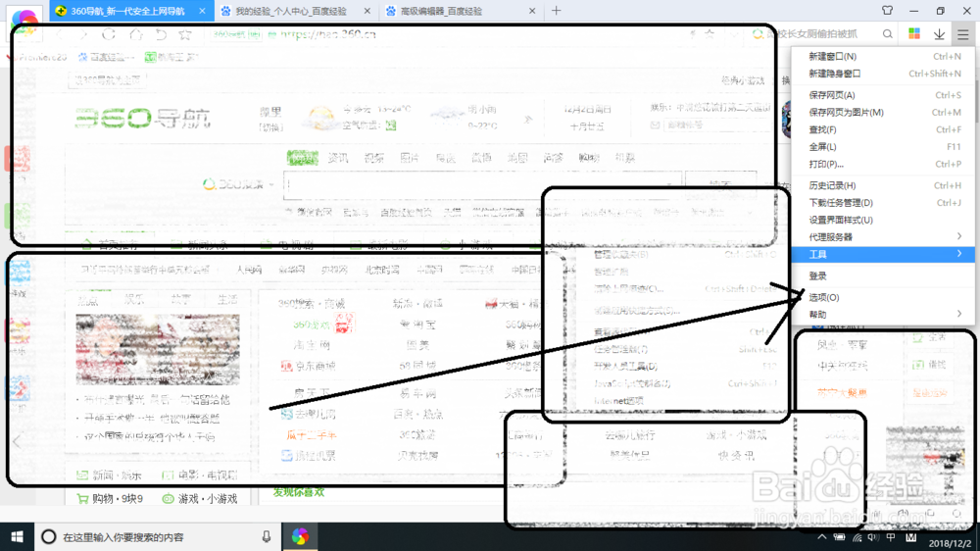Image resolution: width=980 pixels, height=551 pixels.
Task: Click the volume speaker tray icon
Action: 873,537
